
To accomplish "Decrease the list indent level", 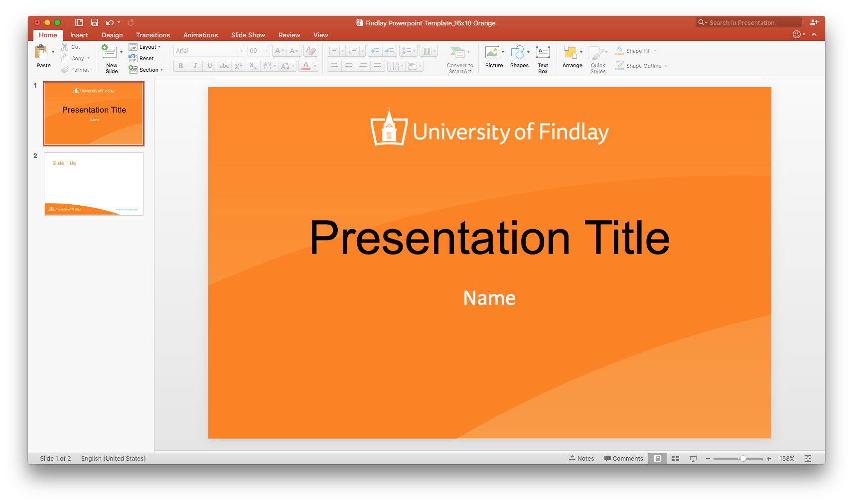I will pos(375,51).
